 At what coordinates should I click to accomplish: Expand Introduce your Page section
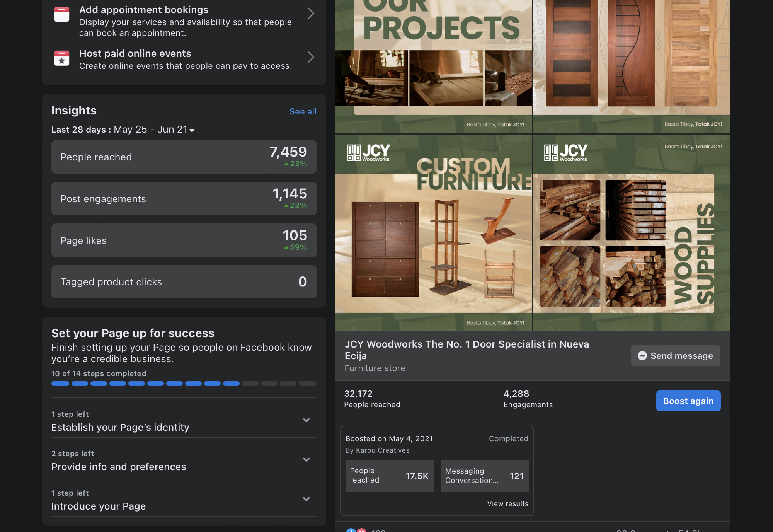click(x=306, y=499)
